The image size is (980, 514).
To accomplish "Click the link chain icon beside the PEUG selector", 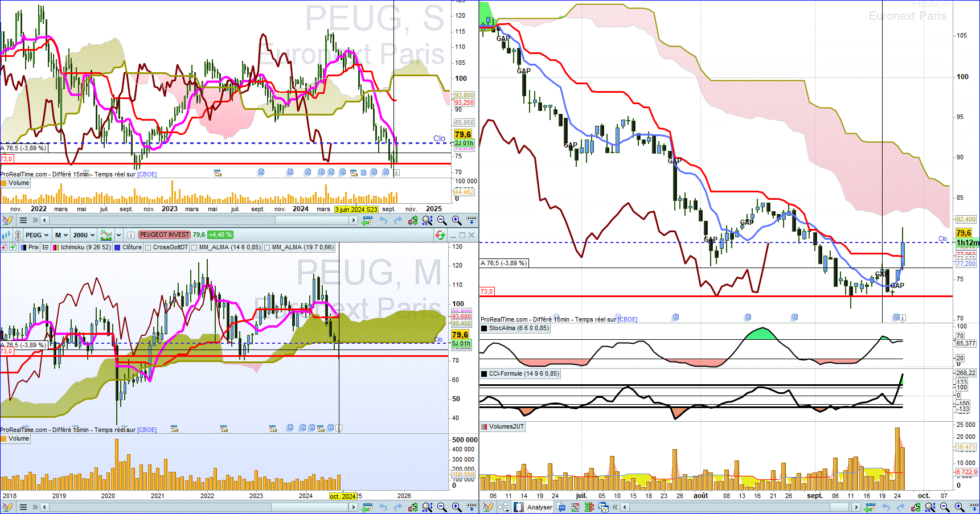I will (x=18, y=235).
